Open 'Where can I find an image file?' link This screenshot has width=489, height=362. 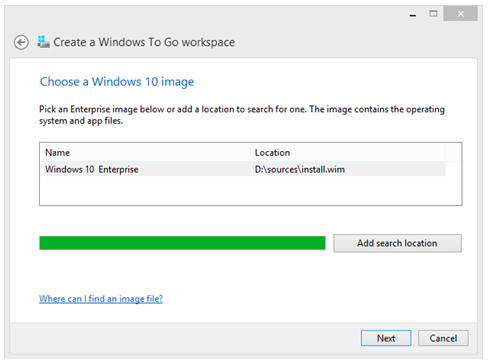101,298
